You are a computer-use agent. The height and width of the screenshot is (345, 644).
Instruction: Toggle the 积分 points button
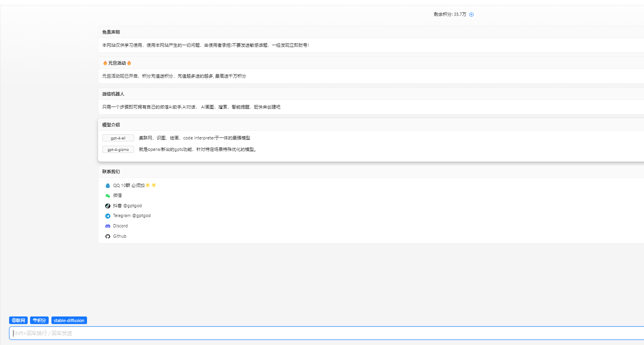pyautogui.click(x=39, y=320)
